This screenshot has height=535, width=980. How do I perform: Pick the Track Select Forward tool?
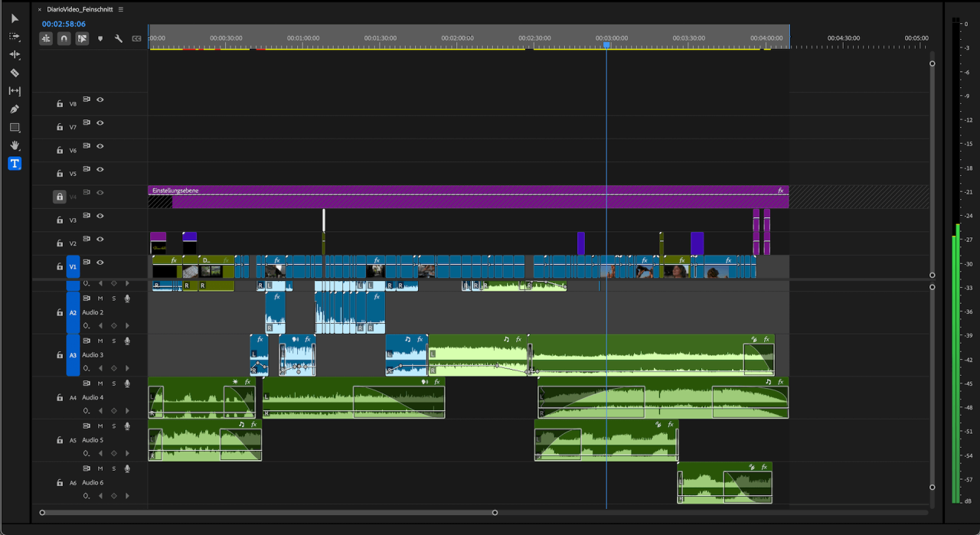15,37
